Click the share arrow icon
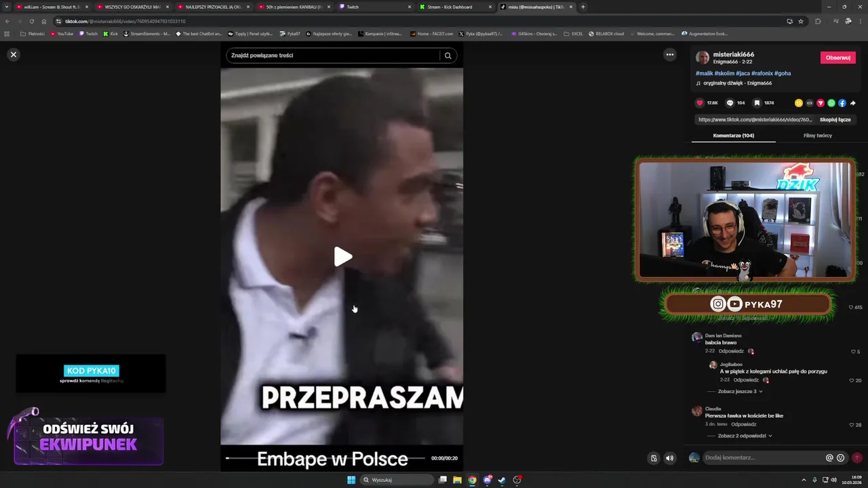868x488 pixels. 853,103
